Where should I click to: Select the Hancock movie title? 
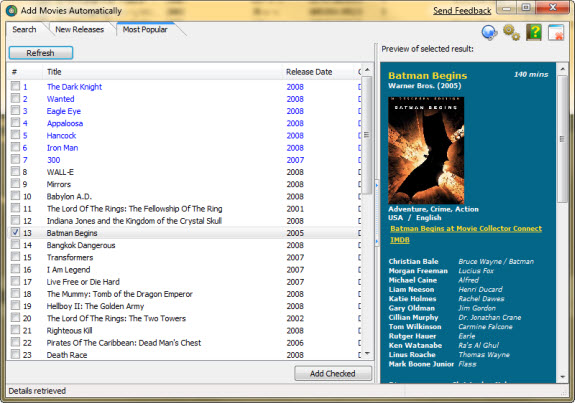tap(61, 135)
